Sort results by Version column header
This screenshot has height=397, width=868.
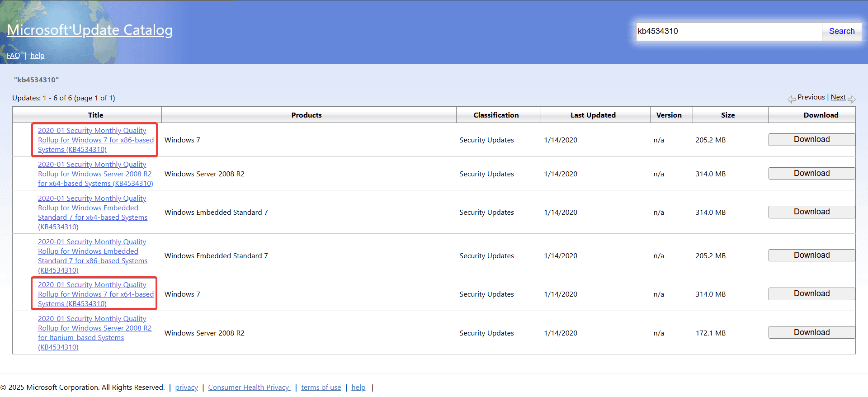coord(669,115)
